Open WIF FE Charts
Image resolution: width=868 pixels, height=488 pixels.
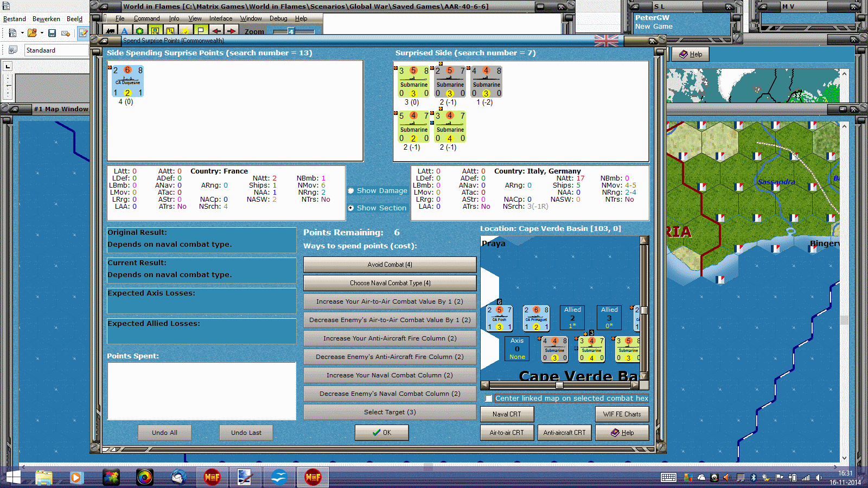coord(622,414)
